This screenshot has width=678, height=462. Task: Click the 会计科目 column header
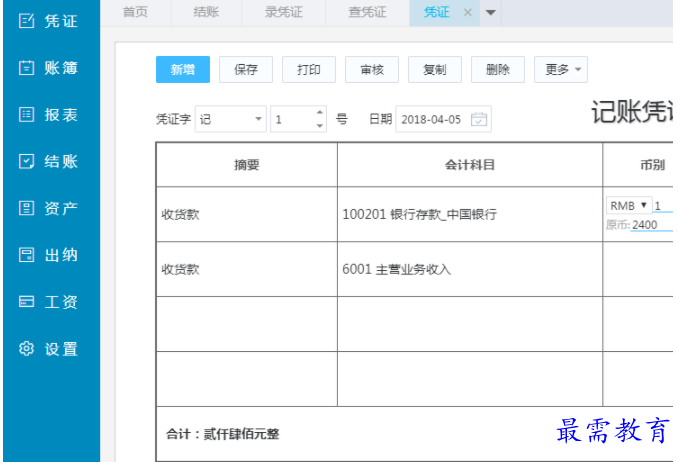[x=470, y=165]
